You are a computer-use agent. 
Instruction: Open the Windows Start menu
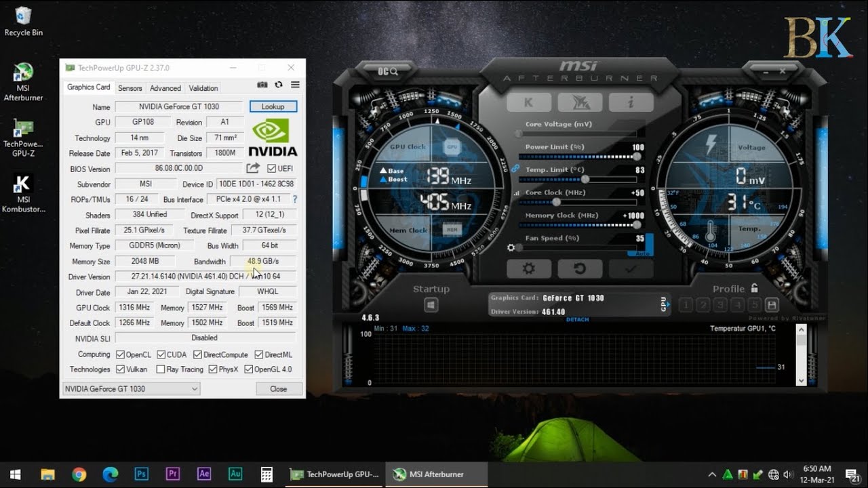(x=15, y=474)
